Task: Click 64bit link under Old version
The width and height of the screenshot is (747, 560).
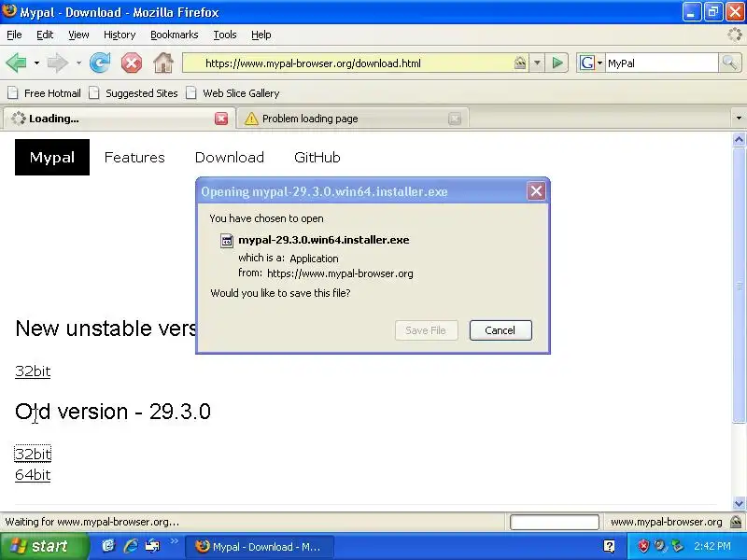Action: tap(33, 475)
